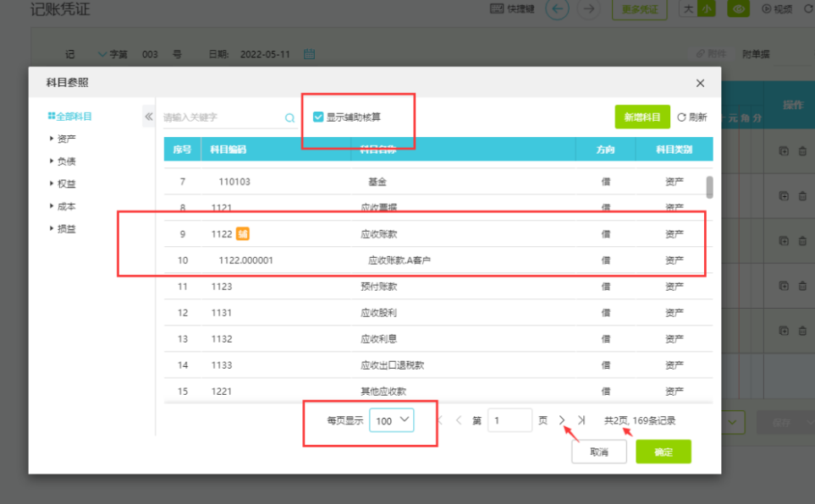Image resolution: width=815 pixels, height=504 pixels.
Task: Click the 取消 button
Action: [599, 452]
